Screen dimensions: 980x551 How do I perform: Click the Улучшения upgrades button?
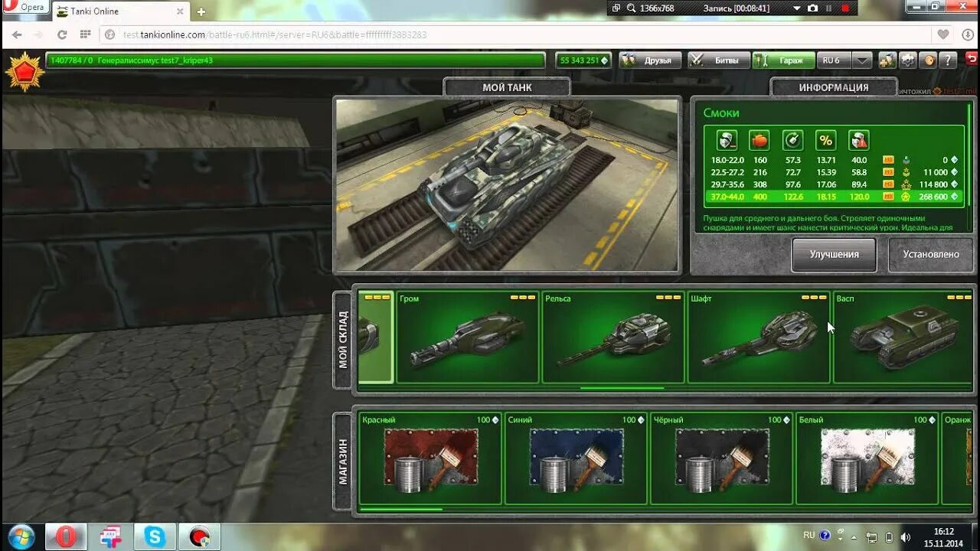(x=834, y=254)
